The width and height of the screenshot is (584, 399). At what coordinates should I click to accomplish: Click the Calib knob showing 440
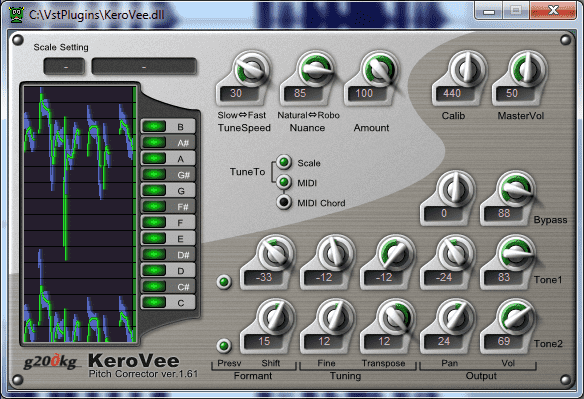(x=467, y=69)
